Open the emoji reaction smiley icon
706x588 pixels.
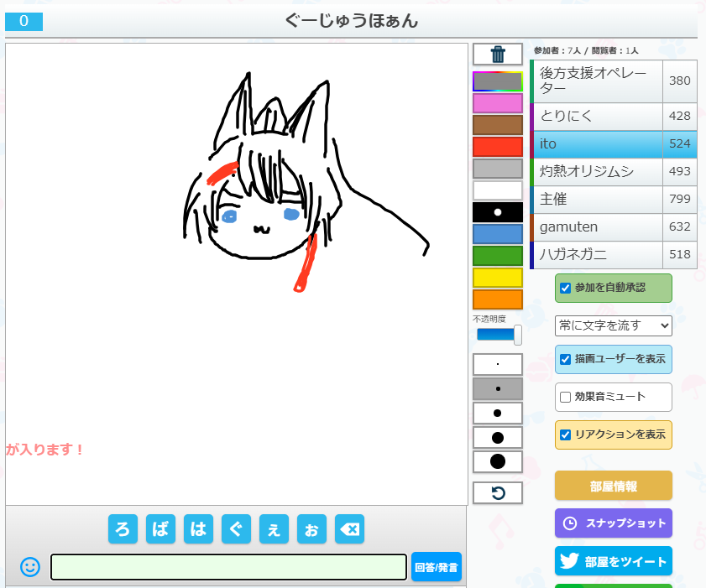pos(30,567)
